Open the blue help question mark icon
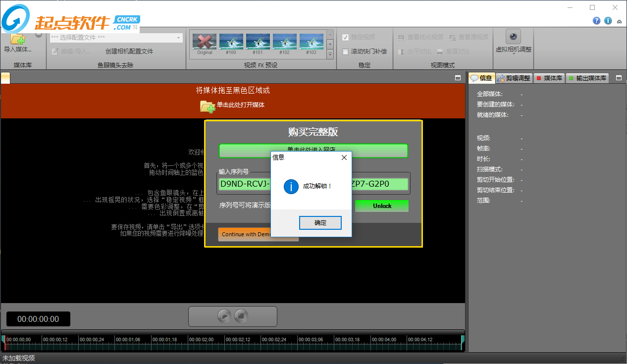This screenshot has width=627, height=364. click(597, 21)
